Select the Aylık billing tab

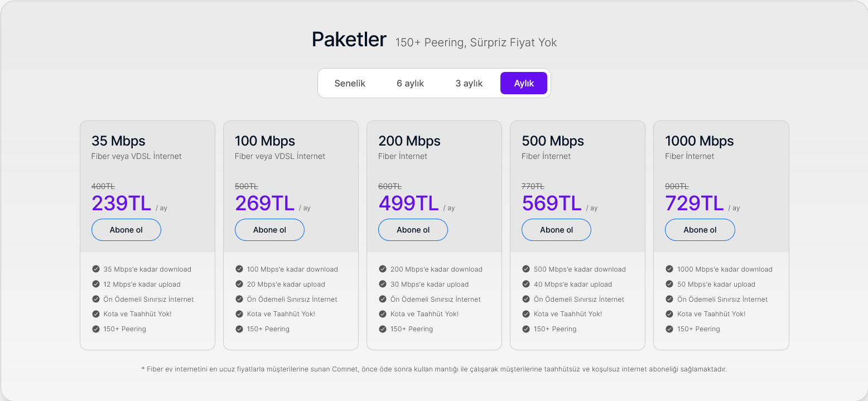(524, 83)
